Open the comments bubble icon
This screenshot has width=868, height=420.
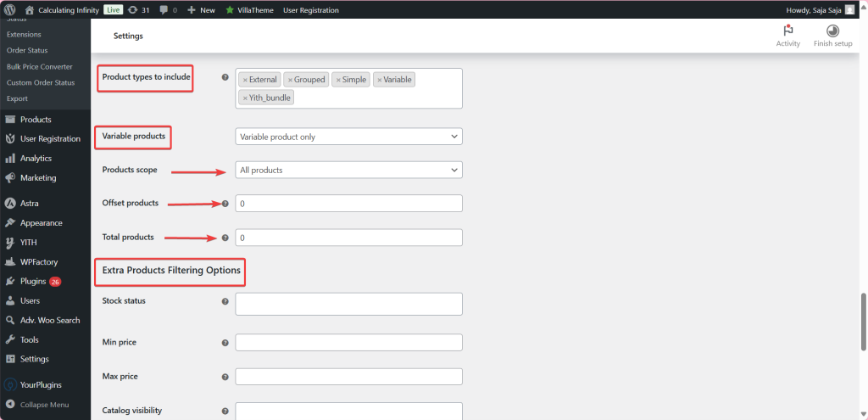(164, 10)
